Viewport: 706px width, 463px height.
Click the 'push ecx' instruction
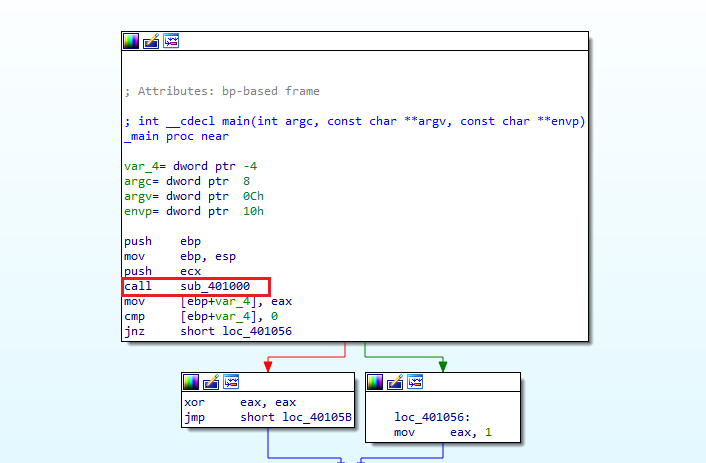[x=163, y=271]
